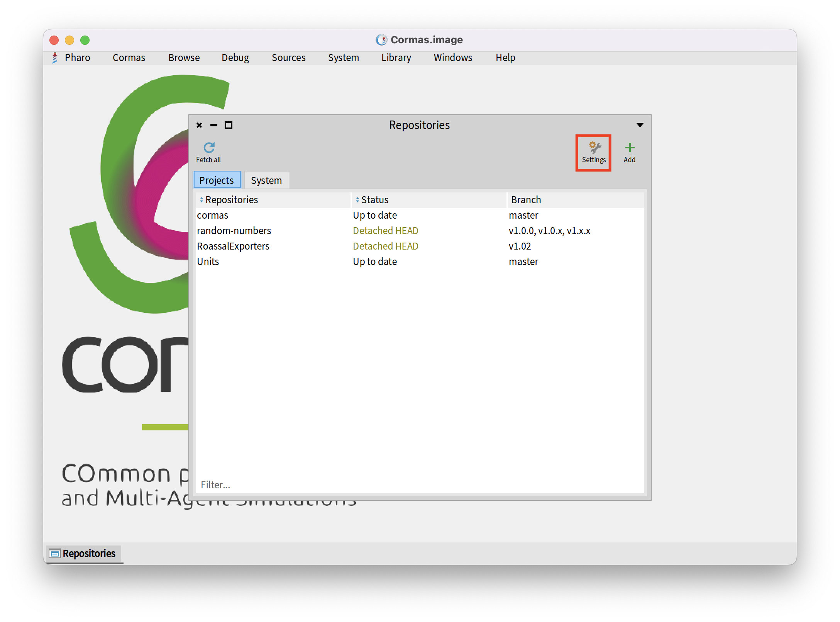
Task: Open the Repositories window dropdown arrow menu
Action: tap(640, 125)
